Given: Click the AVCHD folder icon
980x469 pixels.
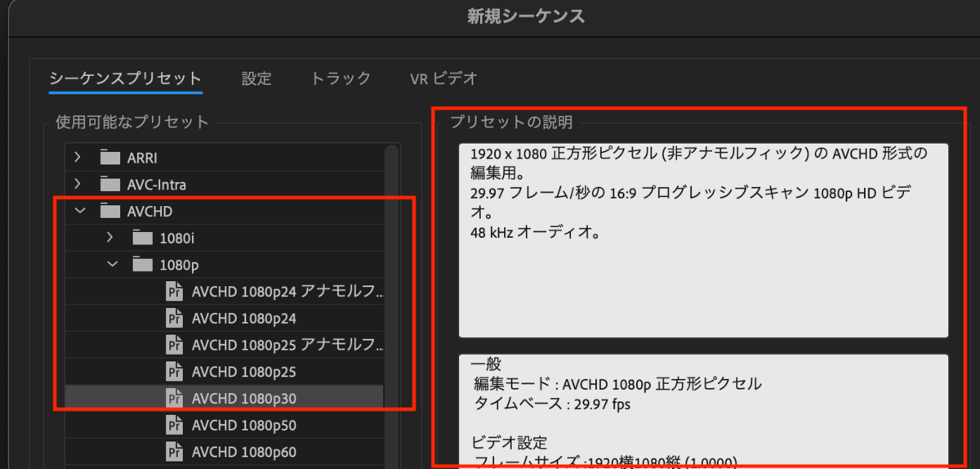Looking at the screenshot, I should point(109,211).
